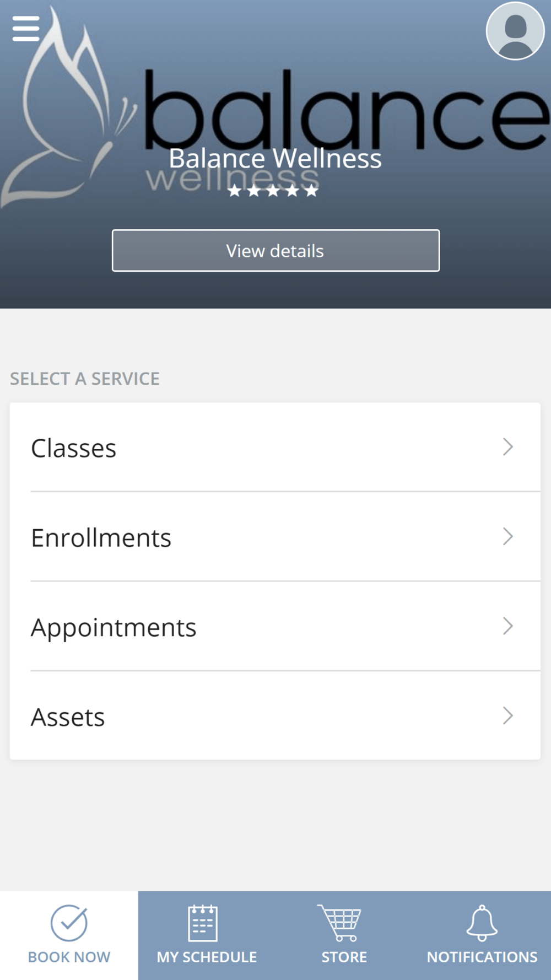Switch to the STORE tab
This screenshot has width=551, height=980.
(x=344, y=935)
